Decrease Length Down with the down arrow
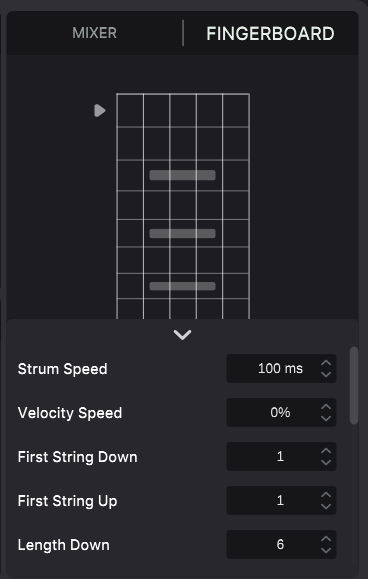368x579 pixels. (x=326, y=550)
